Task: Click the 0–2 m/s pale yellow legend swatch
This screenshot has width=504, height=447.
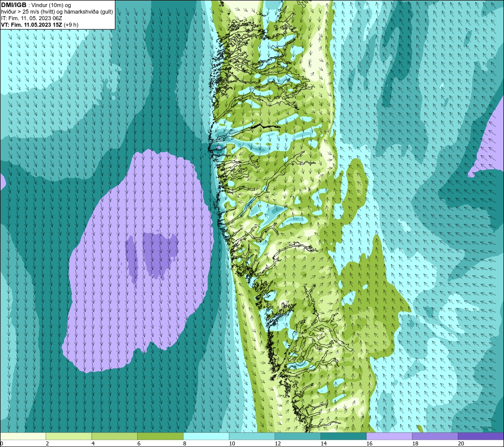Action: pos(23,436)
